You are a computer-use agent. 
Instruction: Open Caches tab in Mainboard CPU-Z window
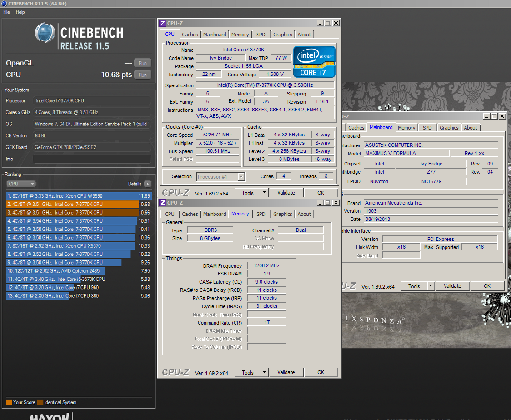(x=356, y=128)
